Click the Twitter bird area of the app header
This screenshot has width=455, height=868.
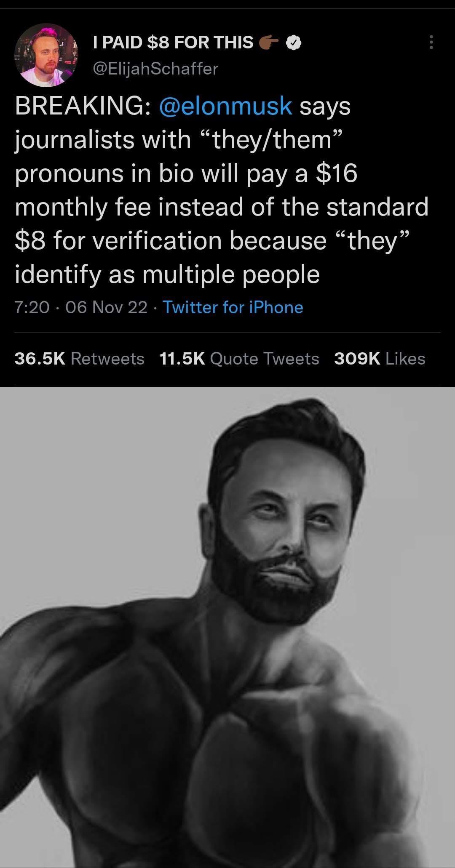click(227, 8)
